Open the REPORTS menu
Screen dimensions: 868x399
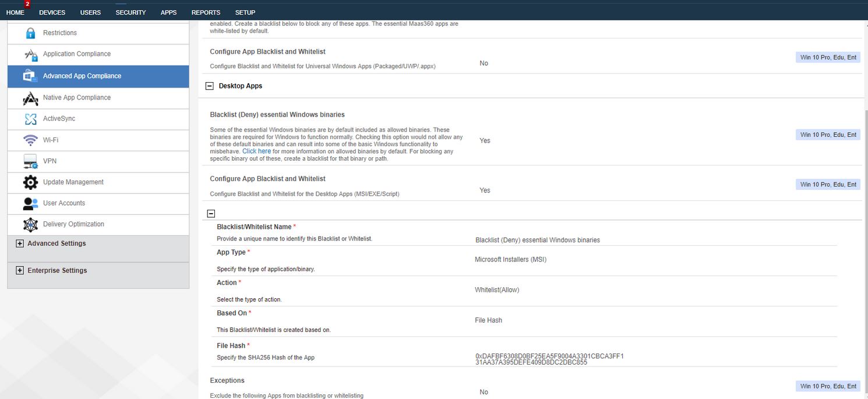pos(206,12)
